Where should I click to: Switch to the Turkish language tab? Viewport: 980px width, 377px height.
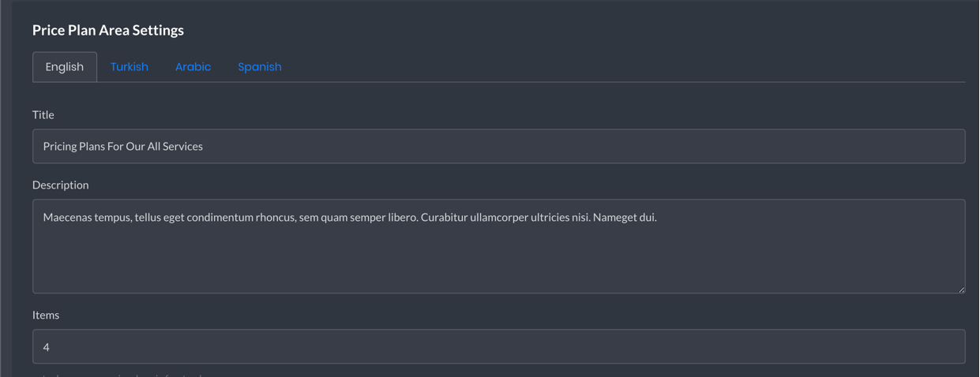tap(130, 67)
